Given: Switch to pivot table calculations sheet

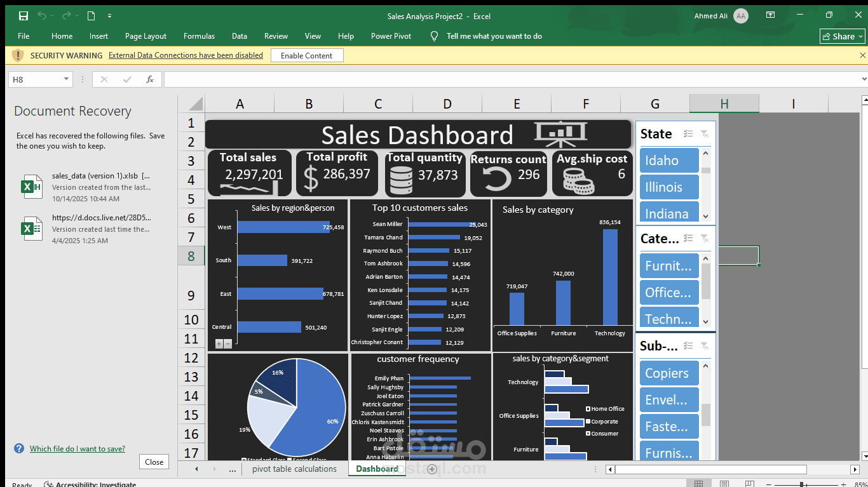Looking at the screenshot, I should coord(294,469).
